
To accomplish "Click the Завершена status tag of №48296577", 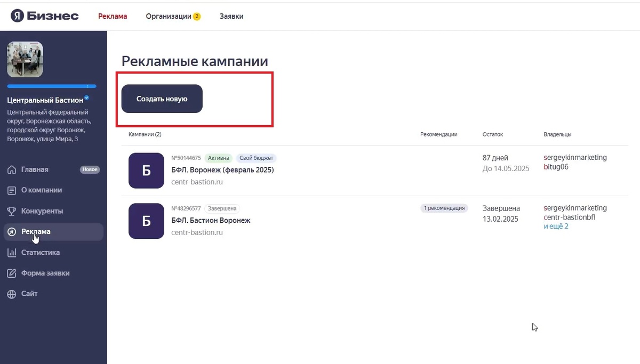I will 222,208.
